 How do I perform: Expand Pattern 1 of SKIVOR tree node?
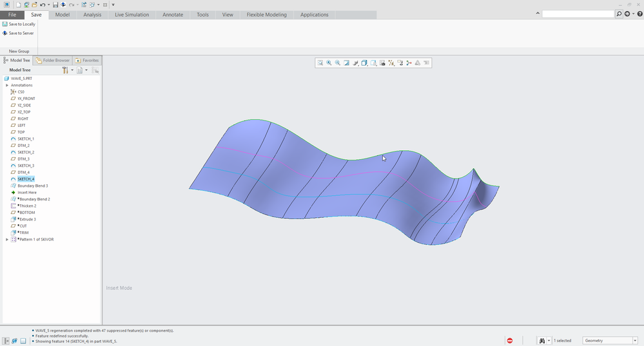point(7,240)
